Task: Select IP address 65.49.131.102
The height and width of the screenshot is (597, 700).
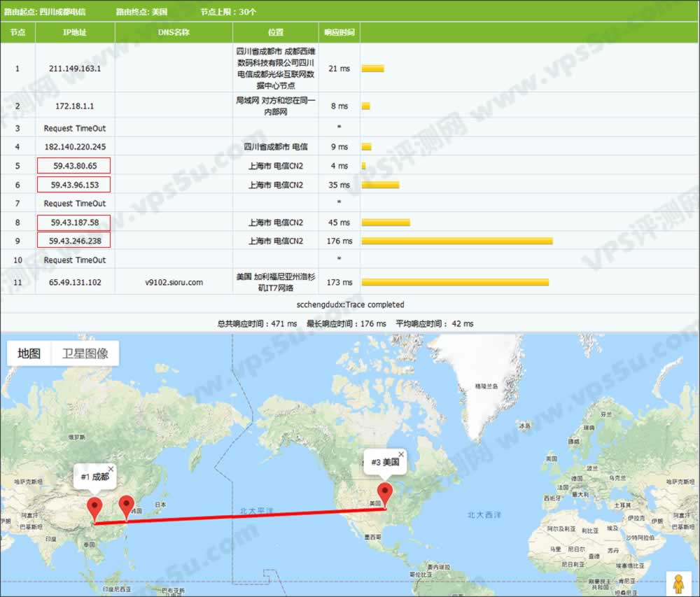Action: click(75, 283)
